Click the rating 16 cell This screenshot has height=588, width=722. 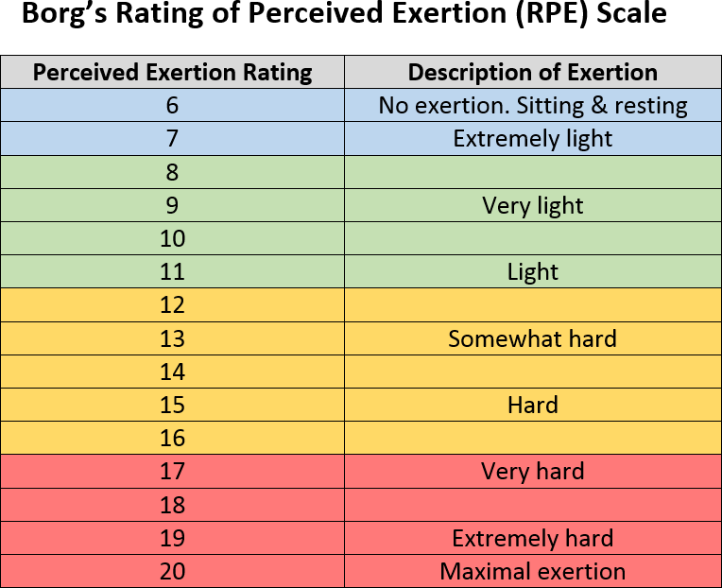172,439
